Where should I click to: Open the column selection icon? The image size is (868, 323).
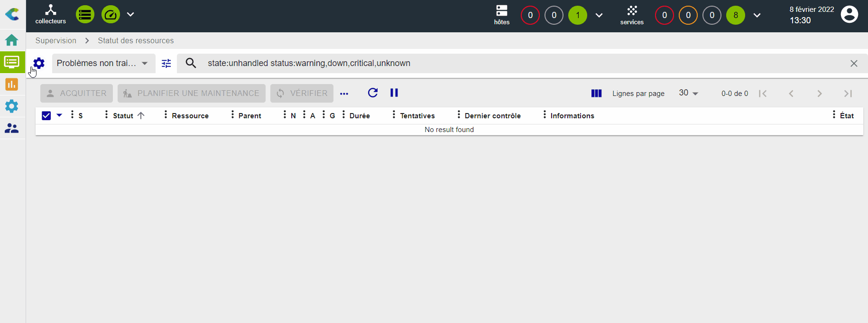coord(596,94)
